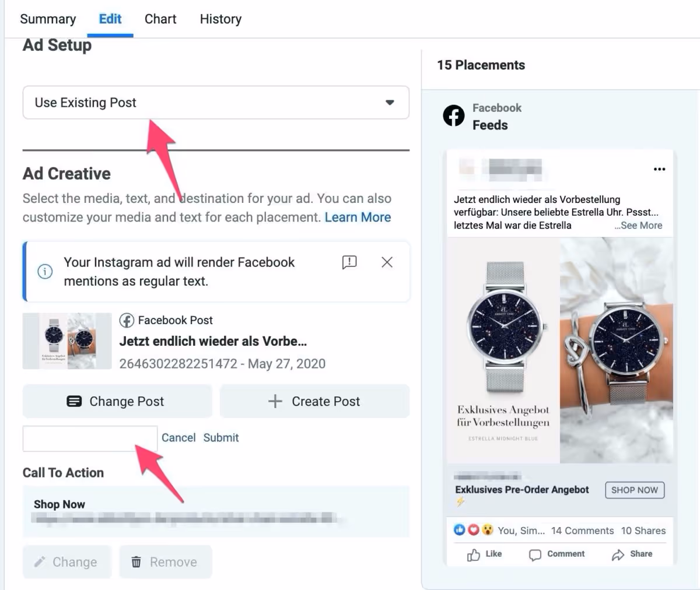The image size is (700, 590).
Task: Click the Change button under Call To Action
Action: pos(67,562)
